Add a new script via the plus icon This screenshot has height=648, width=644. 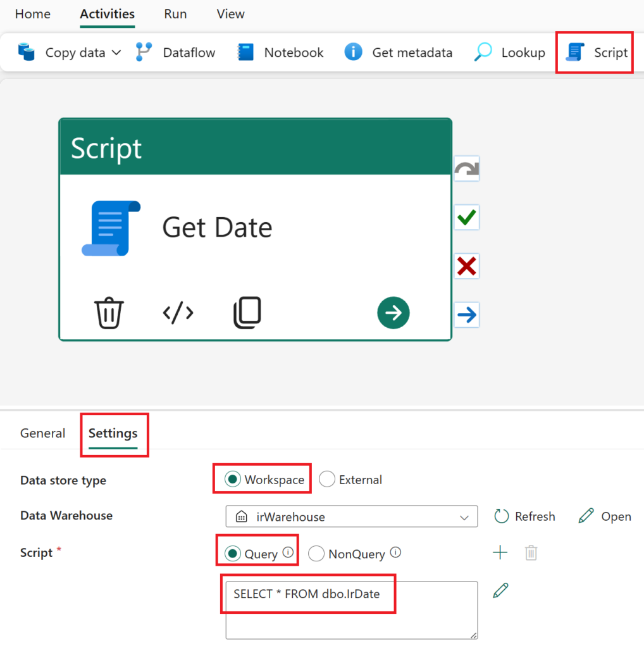(x=499, y=552)
